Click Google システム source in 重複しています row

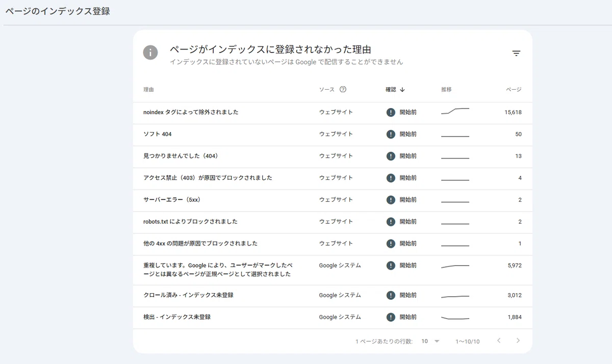tap(340, 266)
